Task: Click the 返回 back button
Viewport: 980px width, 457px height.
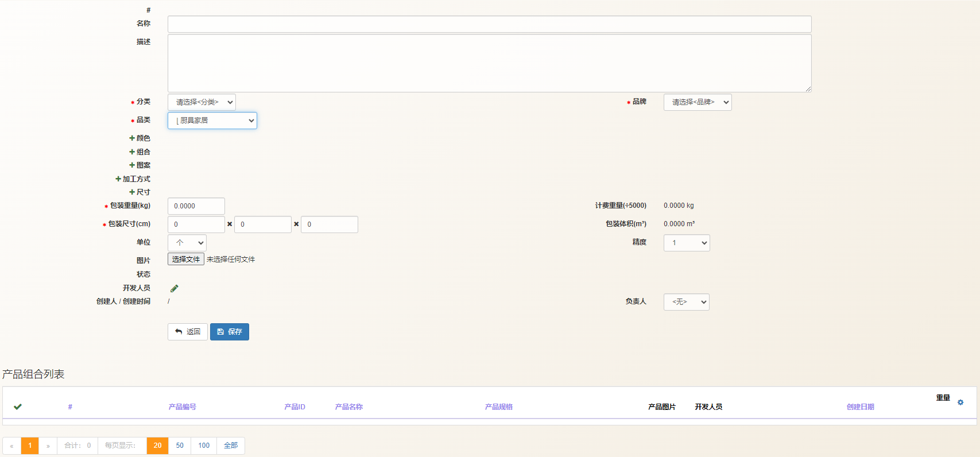Action: [188, 332]
